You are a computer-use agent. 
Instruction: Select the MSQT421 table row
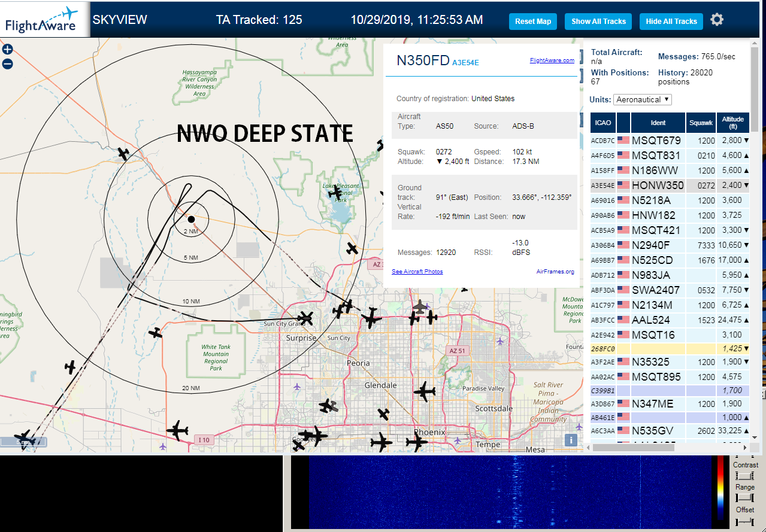coord(670,230)
